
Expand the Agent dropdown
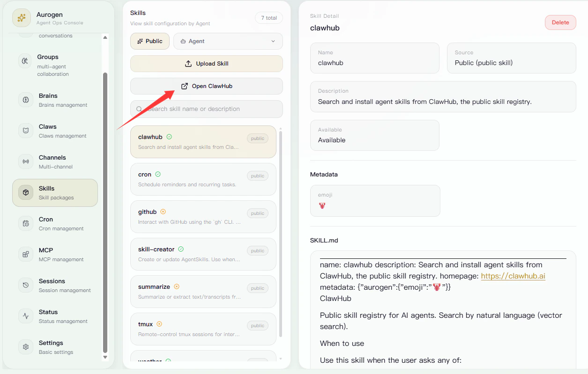(228, 41)
